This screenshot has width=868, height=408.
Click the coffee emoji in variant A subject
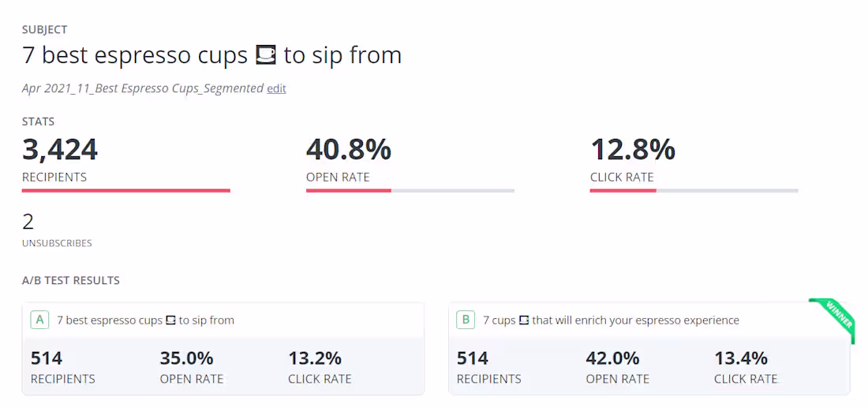(x=170, y=320)
